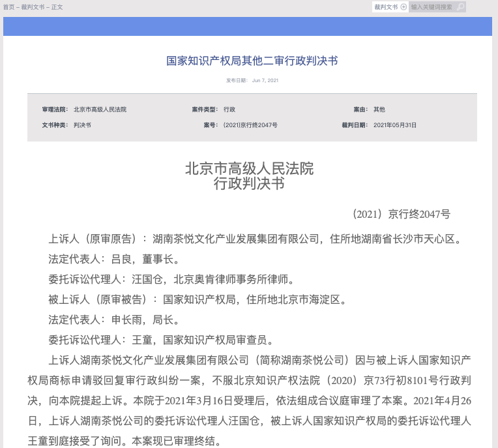Click the circled plus icon beside 裁判文书
Image resolution: width=498 pixels, height=448 pixels.
[403, 7]
